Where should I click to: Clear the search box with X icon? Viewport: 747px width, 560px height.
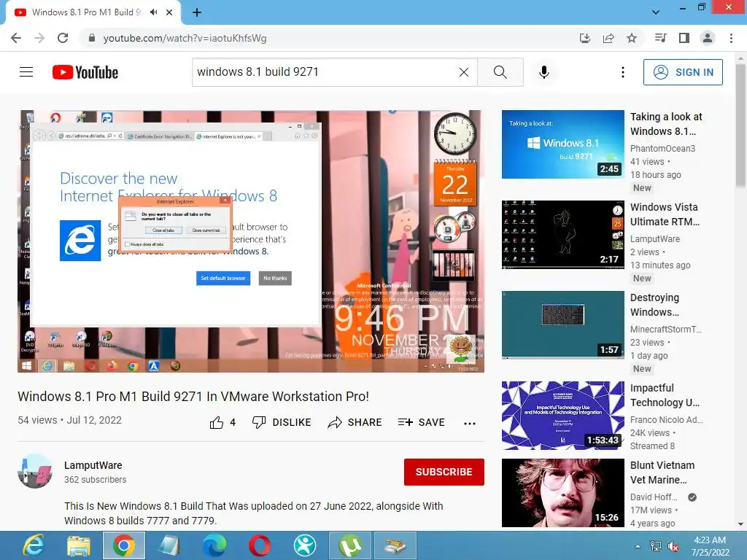click(463, 72)
